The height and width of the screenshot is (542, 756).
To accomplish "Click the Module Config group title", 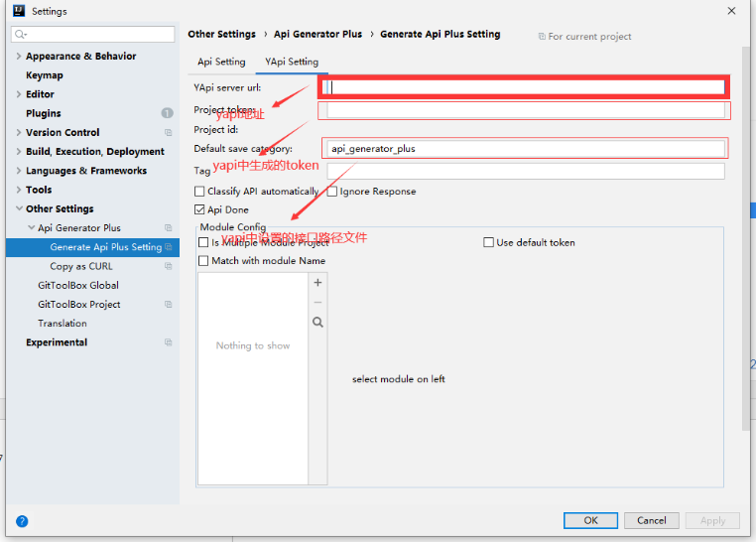I will [x=233, y=226].
